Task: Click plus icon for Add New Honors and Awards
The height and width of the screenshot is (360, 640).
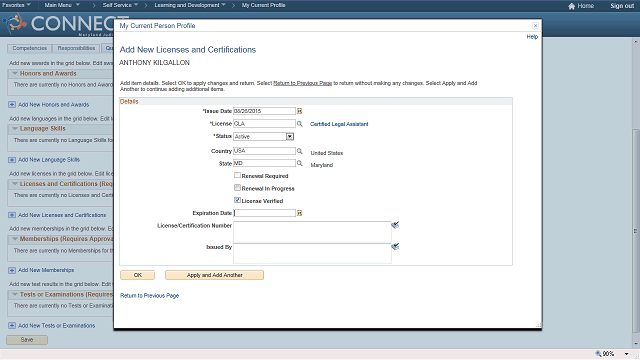Action: (12, 104)
